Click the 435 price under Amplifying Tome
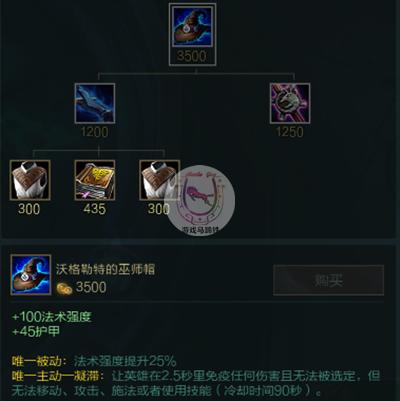 pos(95,209)
